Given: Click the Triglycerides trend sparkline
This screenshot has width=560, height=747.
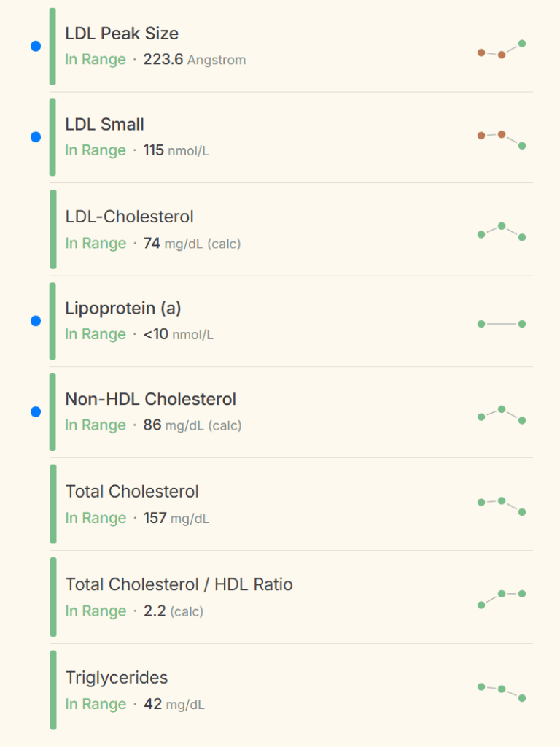Looking at the screenshot, I should tap(502, 692).
